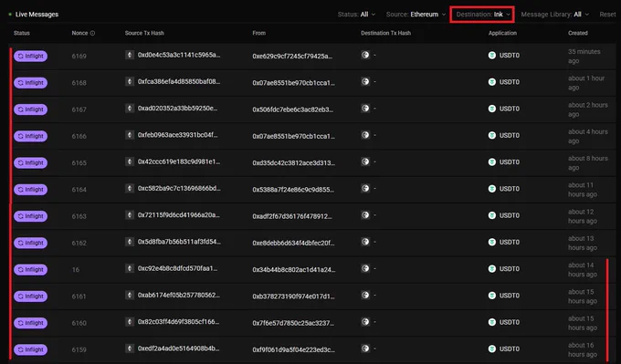Viewport: 621px width, 364px height.
Task: Click the Destination Tx Hash column header
Action: tap(385, 33)
